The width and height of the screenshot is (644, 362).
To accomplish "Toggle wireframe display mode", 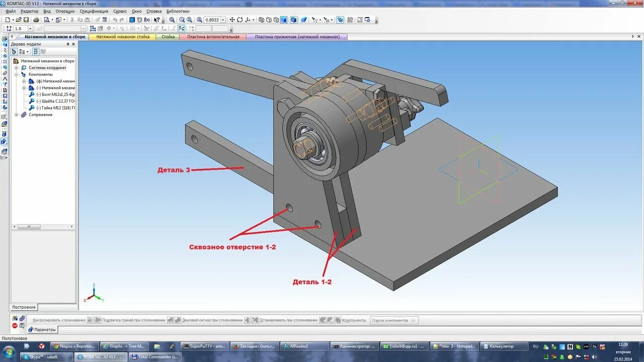I will click(x=262, y=20).
